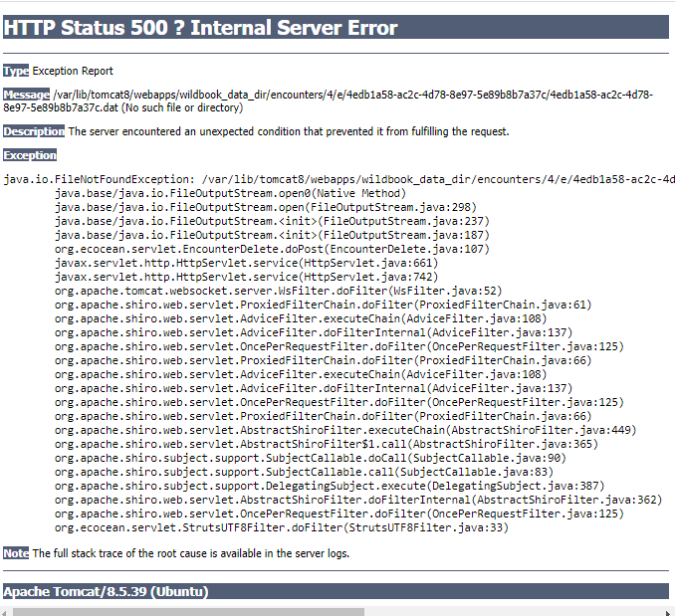Click 'The server encountered an unexpected condition' sentence
Image resolution: width=675 pixels, height=616 pixels.
click(289, 131)
